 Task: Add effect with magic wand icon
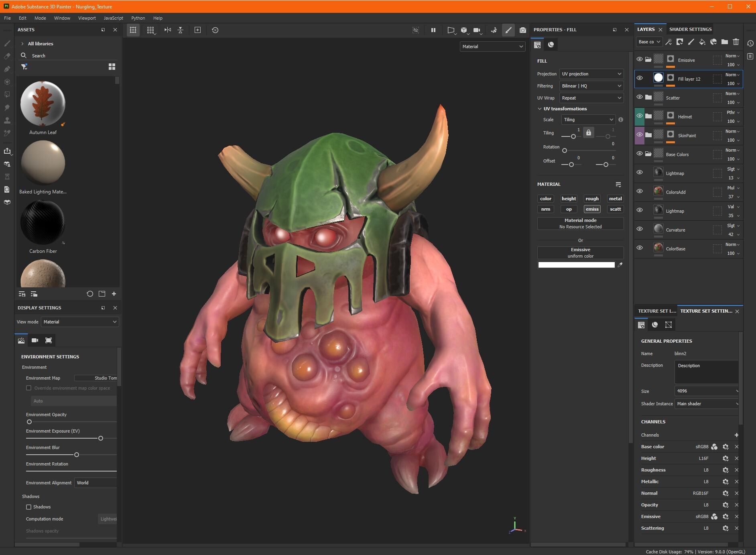(x=669, y=42)
